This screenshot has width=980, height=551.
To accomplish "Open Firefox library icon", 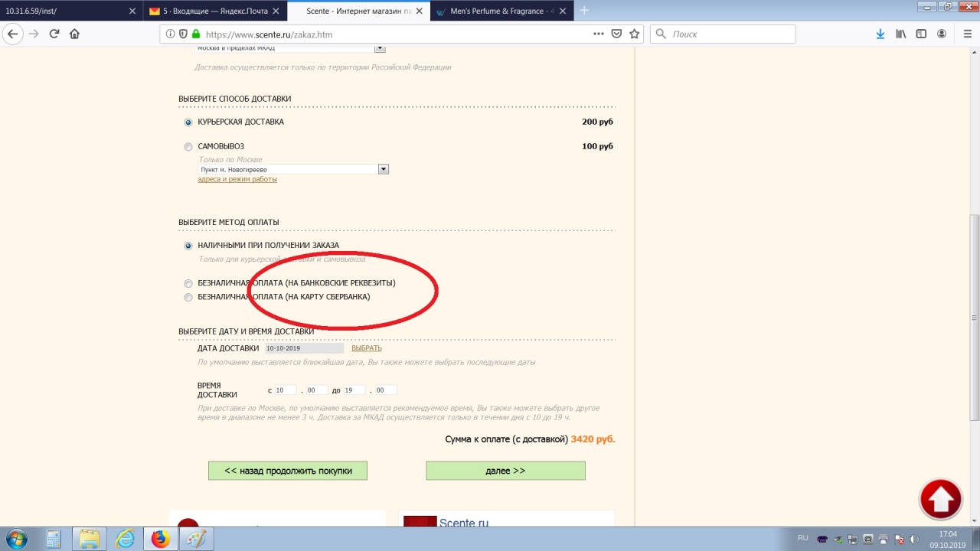I will 901,34.
